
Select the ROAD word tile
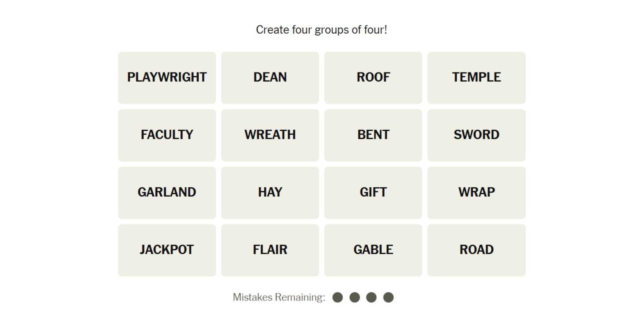click(476, 250)
